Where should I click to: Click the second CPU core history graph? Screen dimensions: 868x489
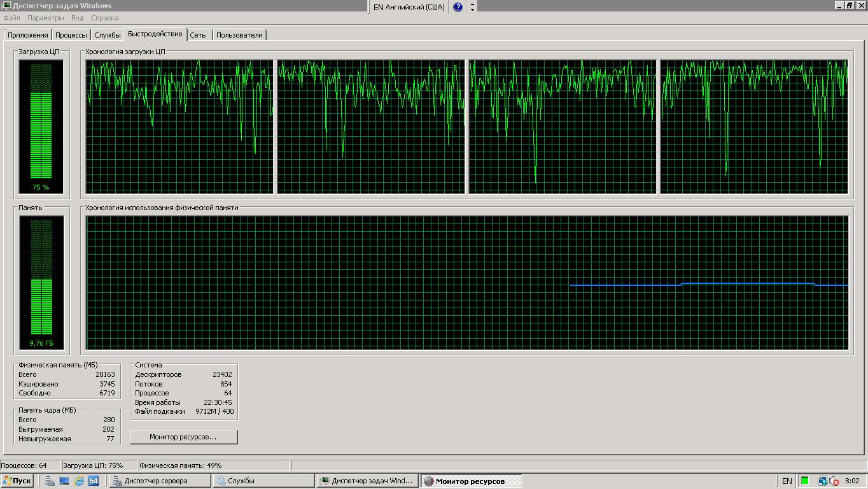click(x=371, y=126)
